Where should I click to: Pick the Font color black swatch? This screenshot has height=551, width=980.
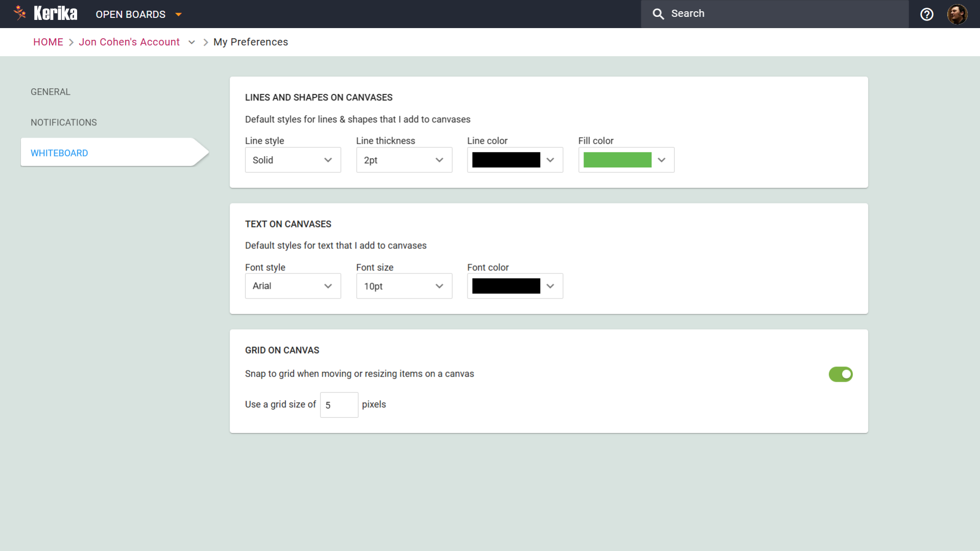(x=506, y=286)
